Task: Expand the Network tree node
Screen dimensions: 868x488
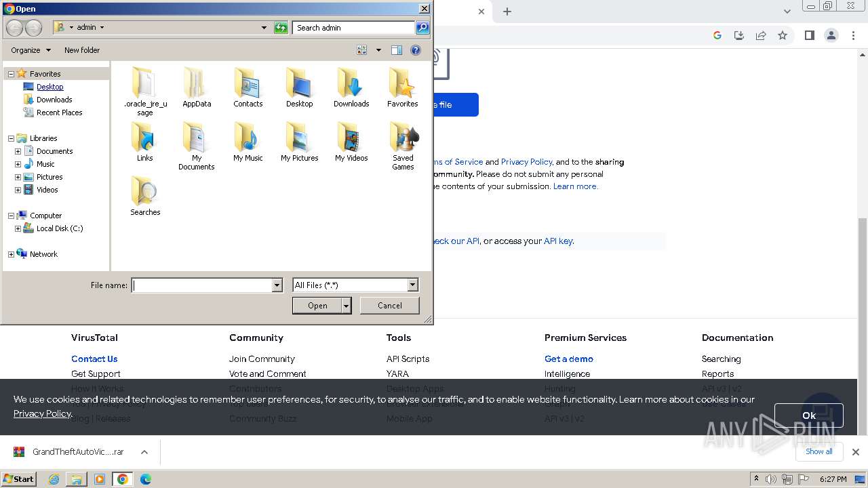Action: click(11, 254)
